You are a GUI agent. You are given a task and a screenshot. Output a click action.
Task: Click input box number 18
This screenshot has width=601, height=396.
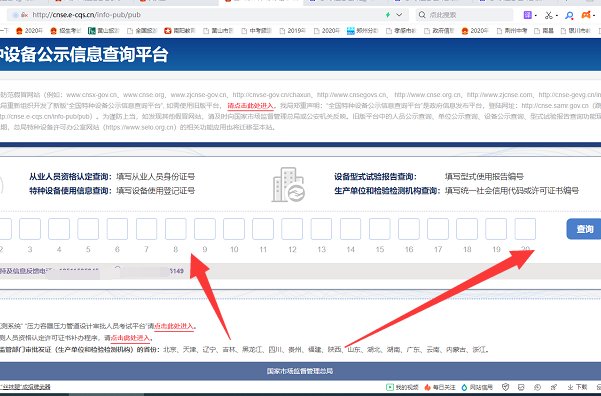pos(467,229)
